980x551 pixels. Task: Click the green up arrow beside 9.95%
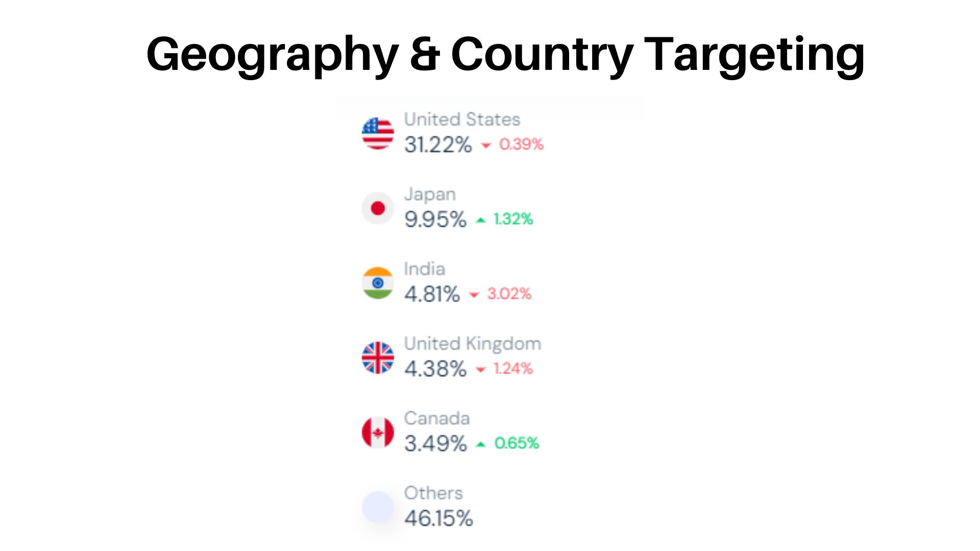point(480,220)
